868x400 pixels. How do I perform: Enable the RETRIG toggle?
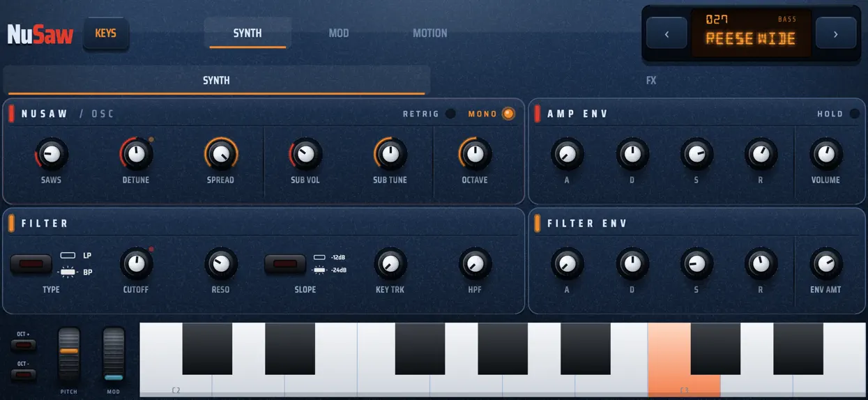tap(450, 114)
